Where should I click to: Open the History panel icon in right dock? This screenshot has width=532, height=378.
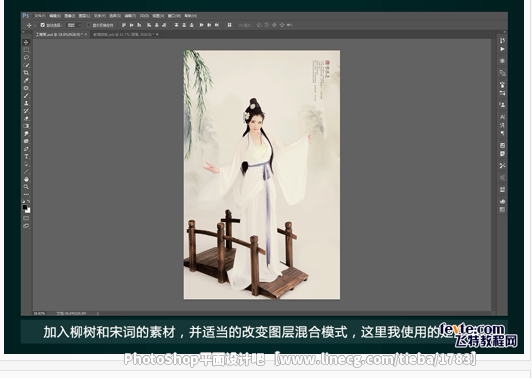(x=502, y=41)
